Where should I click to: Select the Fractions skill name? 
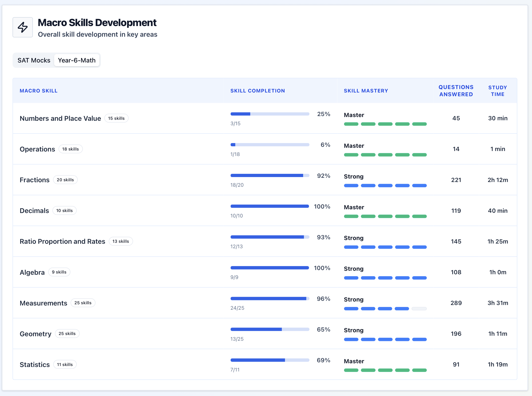pos(35,180)
